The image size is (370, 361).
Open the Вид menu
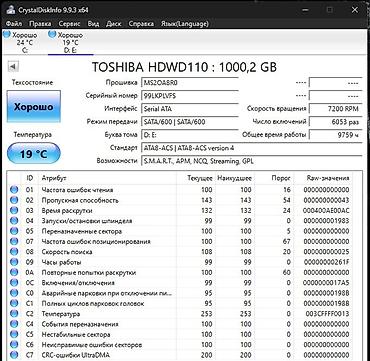pyautogui.click(x=93, y=24)
